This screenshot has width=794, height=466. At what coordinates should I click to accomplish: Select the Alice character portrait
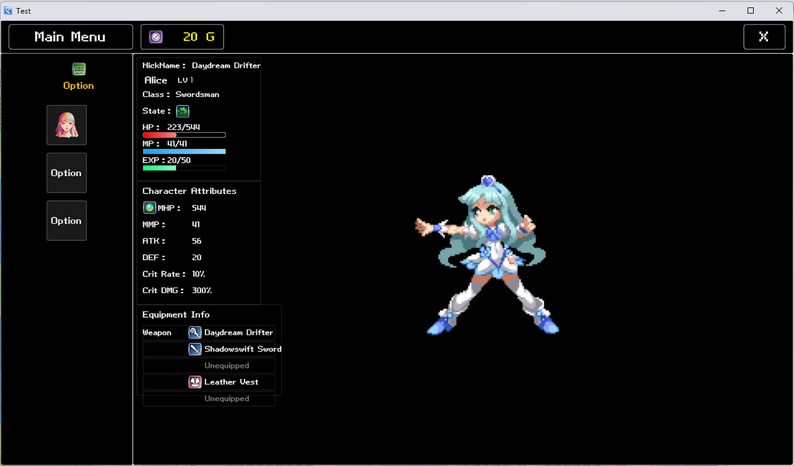click(x=67, y=125)
